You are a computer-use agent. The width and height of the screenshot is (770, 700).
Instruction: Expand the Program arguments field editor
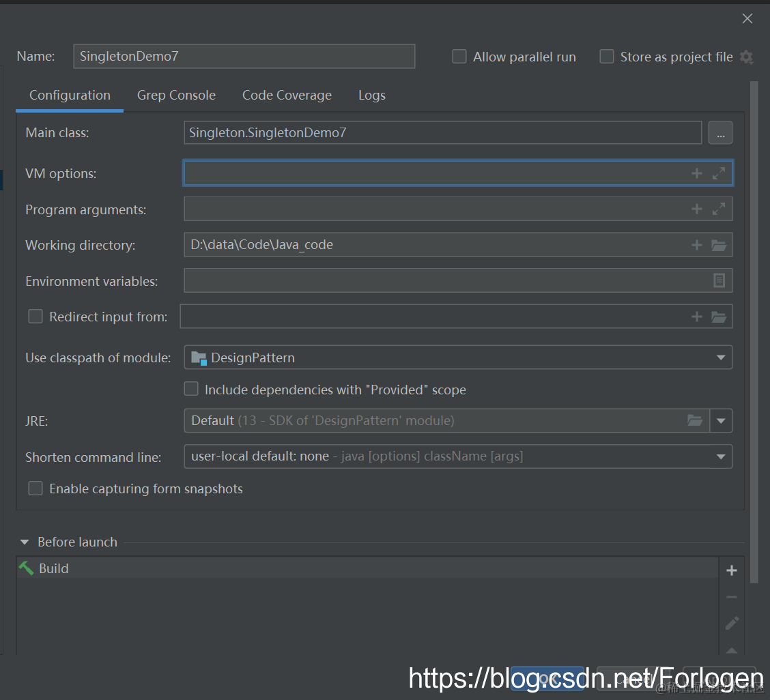(718, 209)
